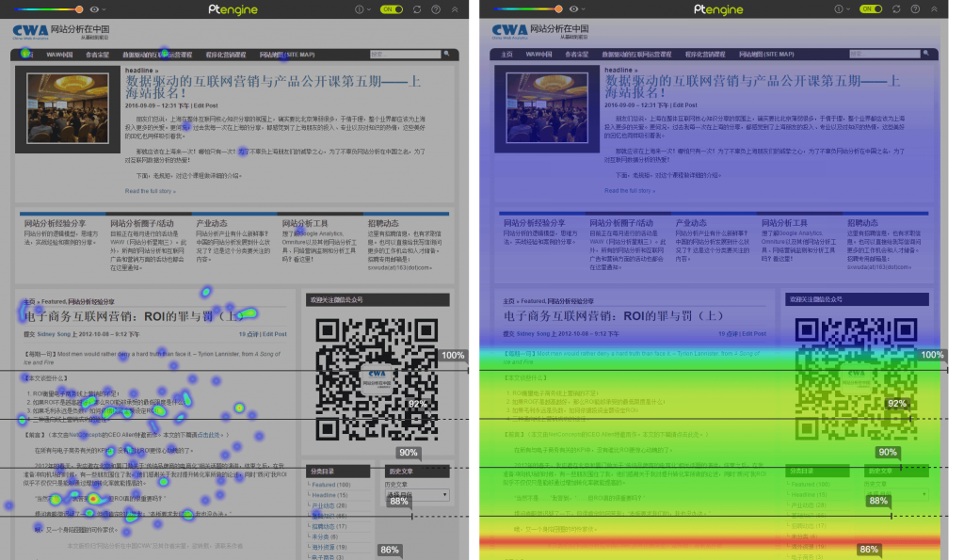Click the rainbow slider track in left toolbar
Screen dimensions: 964x560
point(46,9)
